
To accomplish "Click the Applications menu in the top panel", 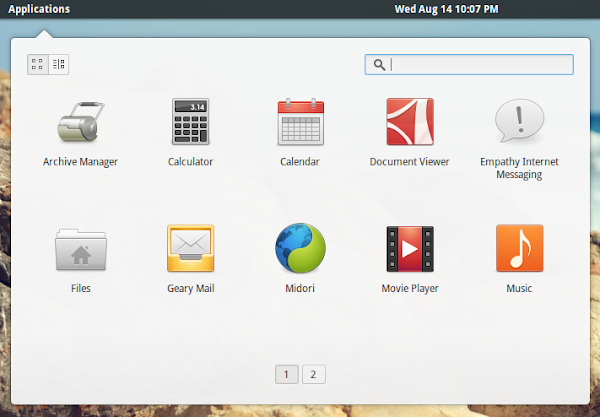I will click(x=39, y=9).
